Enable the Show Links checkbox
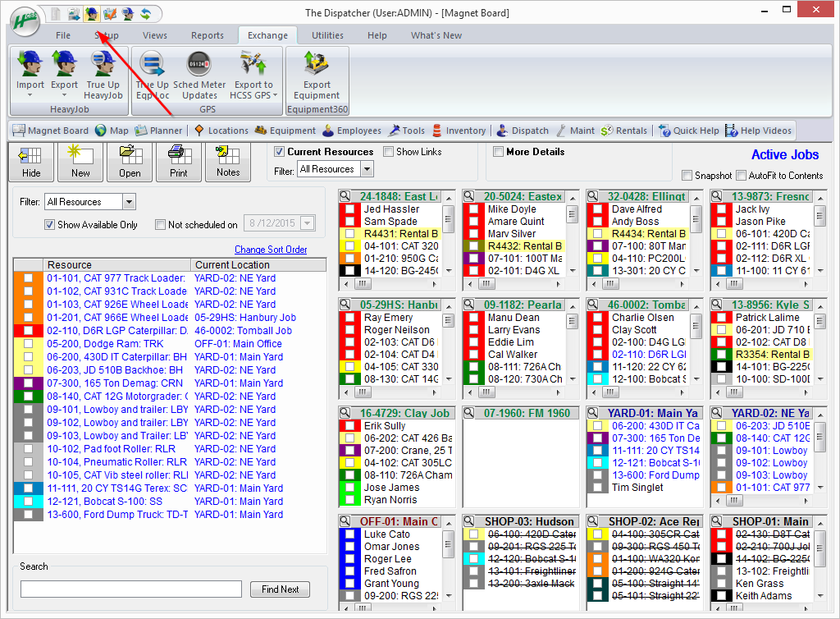840x619 pixels. click(x=388, y=151)
